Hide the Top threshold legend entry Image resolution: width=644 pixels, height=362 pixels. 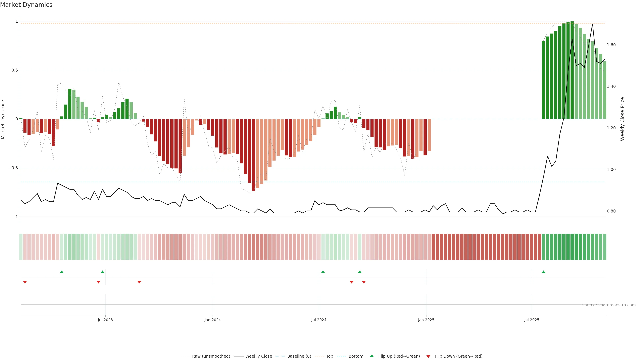[330, 356]
